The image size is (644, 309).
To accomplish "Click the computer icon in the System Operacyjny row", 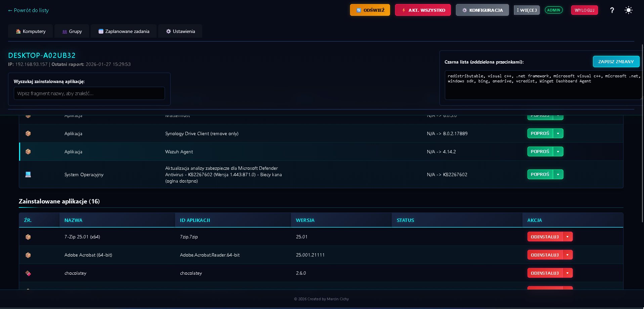I will point(28,175).
